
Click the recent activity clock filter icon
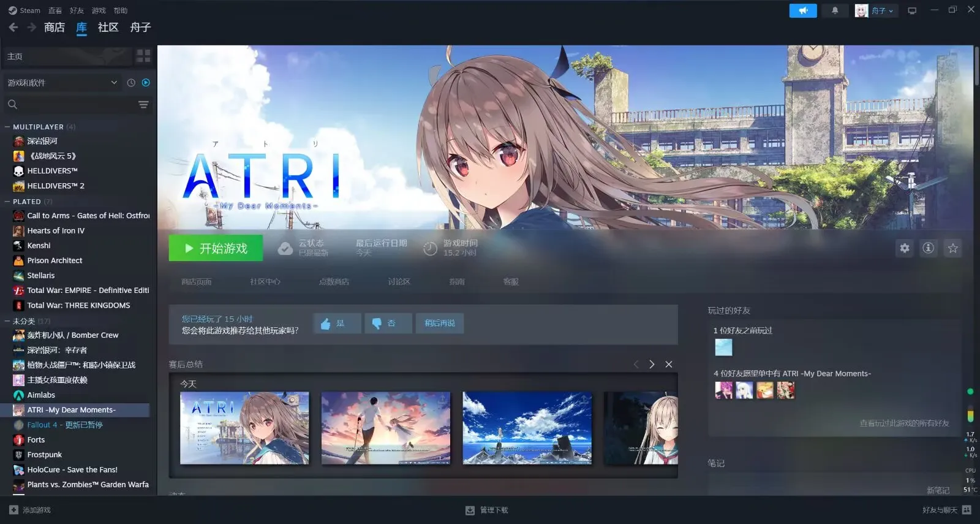[x=131, y=83]
